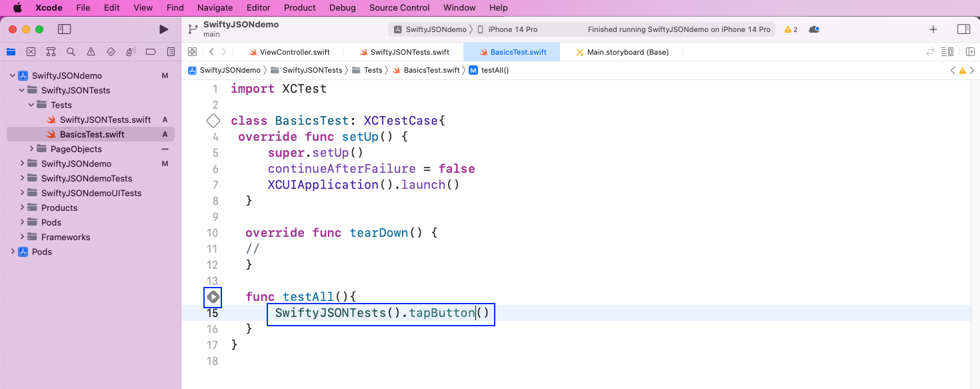Screen dimensions: 980x389
Task: Open the Apple menu
Action: pos(18,8)
